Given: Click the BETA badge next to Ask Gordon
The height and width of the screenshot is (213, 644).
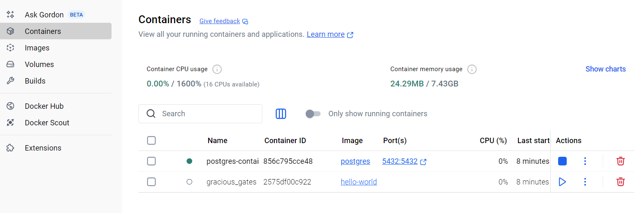Looking at the screenshot, I should pyautogui.click(x=76, y=14).
